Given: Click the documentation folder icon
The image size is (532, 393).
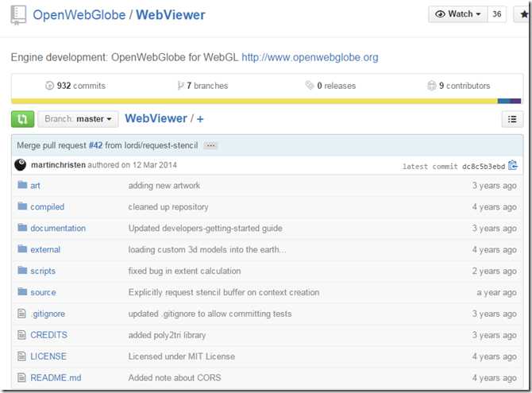Looking at the screenshot, I should (x=22, y=228).
